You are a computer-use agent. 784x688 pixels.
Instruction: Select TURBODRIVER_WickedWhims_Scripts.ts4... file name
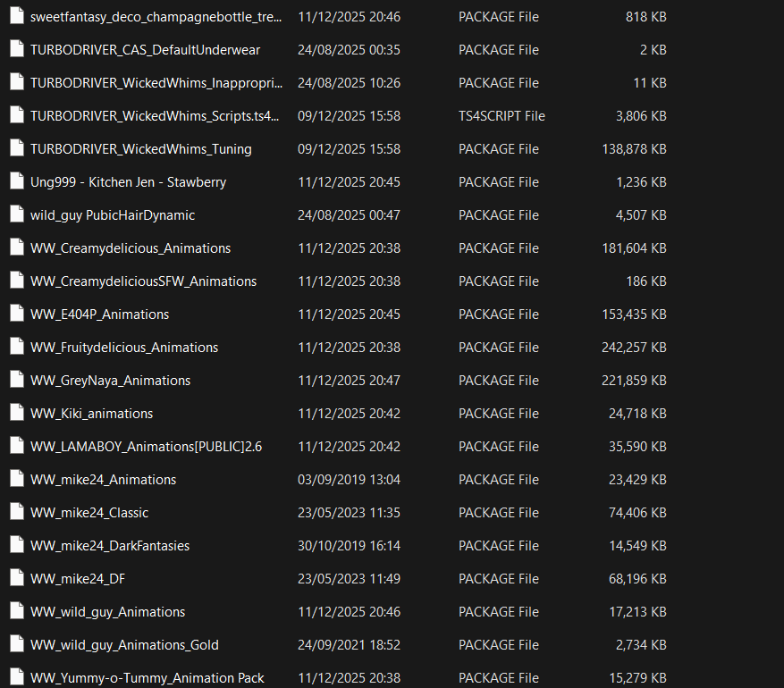click(155, 116)
